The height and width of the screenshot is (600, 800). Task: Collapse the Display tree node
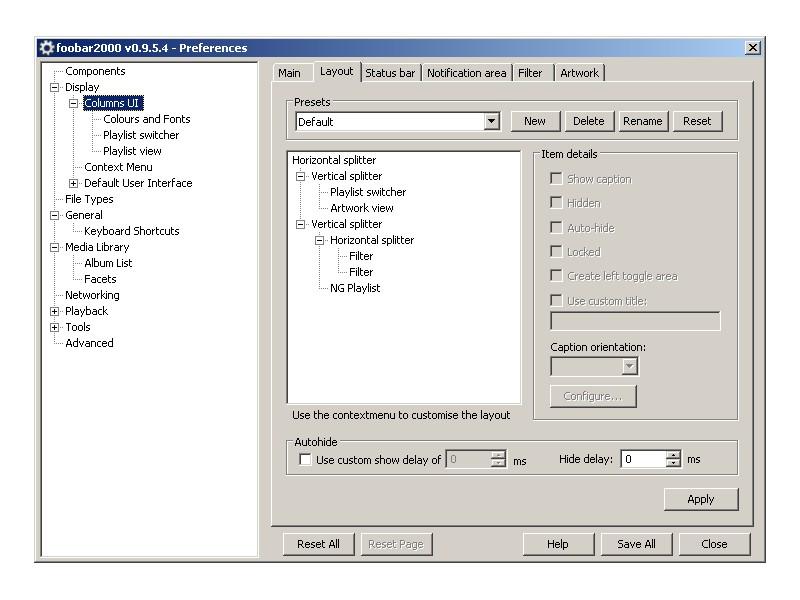(x=54, y=87)
